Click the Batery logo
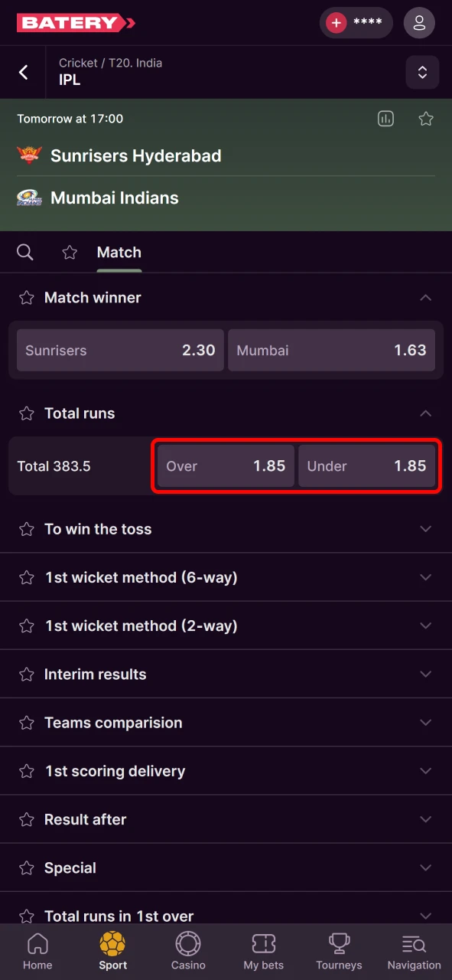 click(x=75, y=23)
